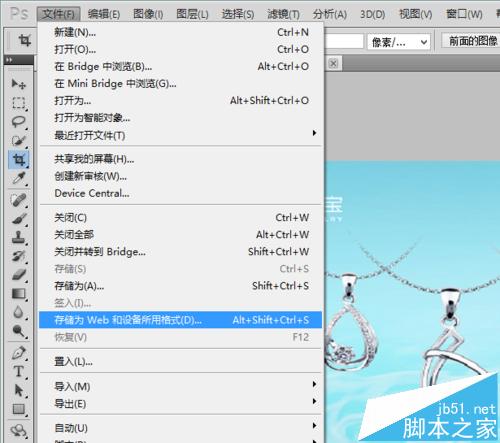The width and height of the screenshot is (500, 443).
Task: Select the Eraser tool
Action: [19, 275]
